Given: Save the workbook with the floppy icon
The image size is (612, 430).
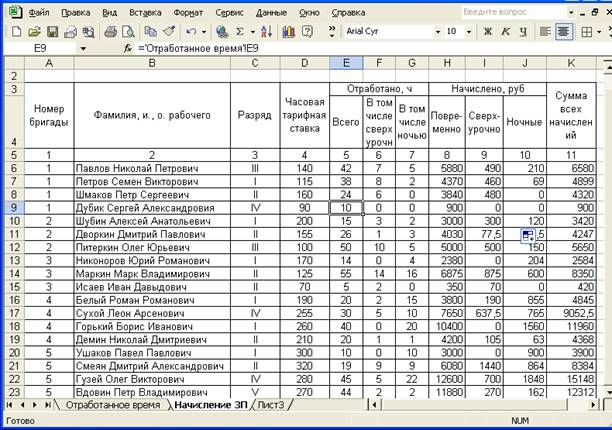Looking at the screenshot, I should click(50, 32).
